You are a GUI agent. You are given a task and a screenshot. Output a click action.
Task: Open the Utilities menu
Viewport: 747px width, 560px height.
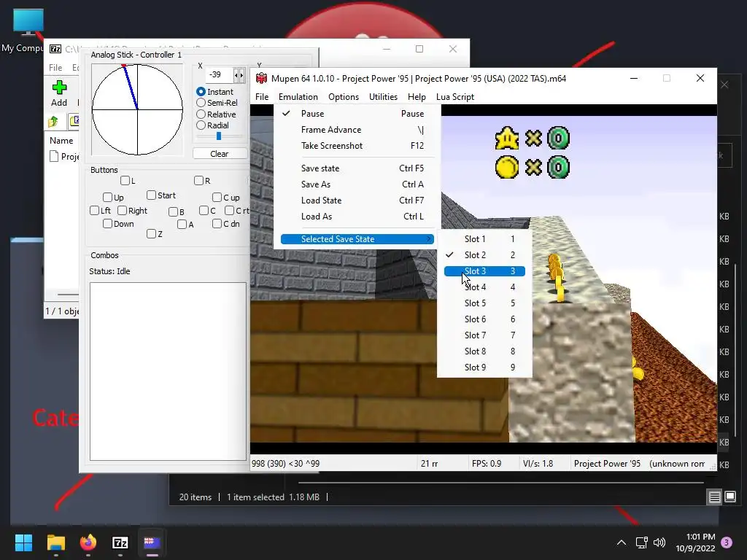[384, 97]
